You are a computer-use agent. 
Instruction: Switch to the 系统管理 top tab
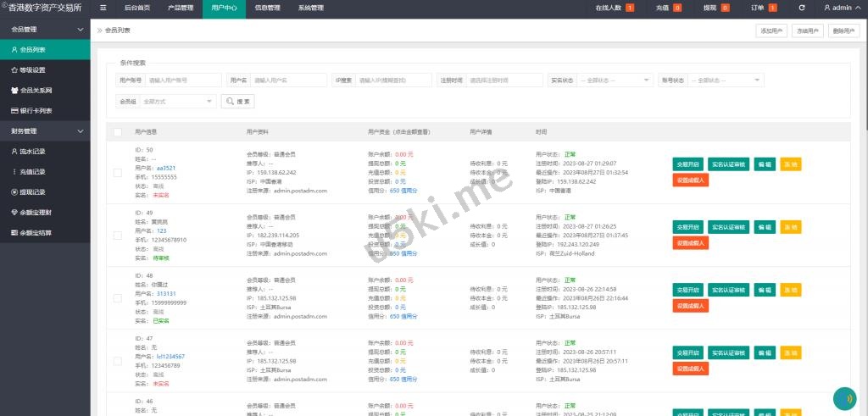310,8
